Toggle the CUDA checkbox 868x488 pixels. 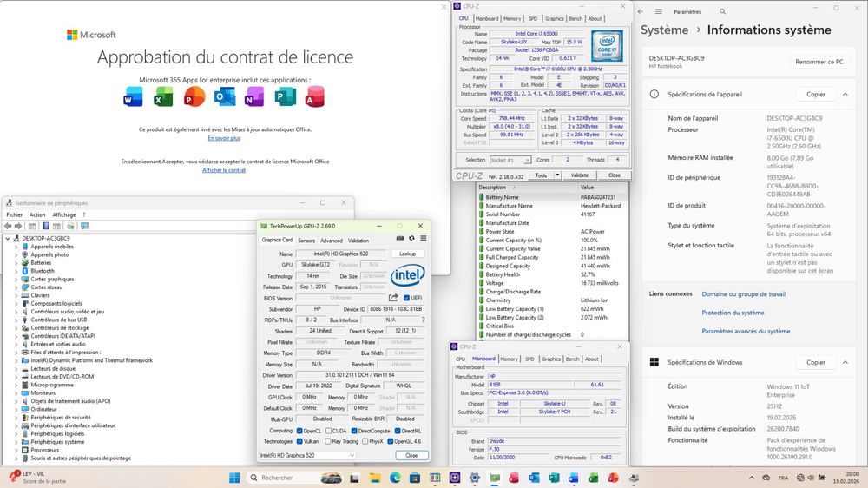pos(328,431)
